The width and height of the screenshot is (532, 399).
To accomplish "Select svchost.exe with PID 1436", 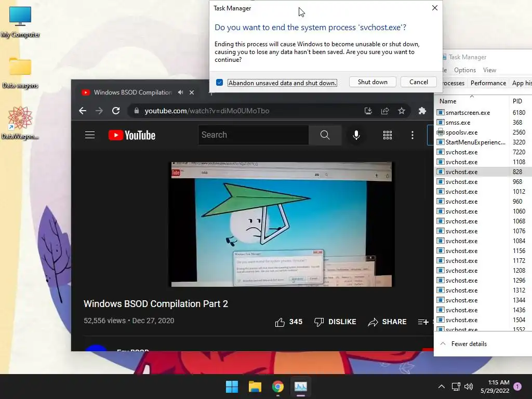I will [x=484, y=310].
